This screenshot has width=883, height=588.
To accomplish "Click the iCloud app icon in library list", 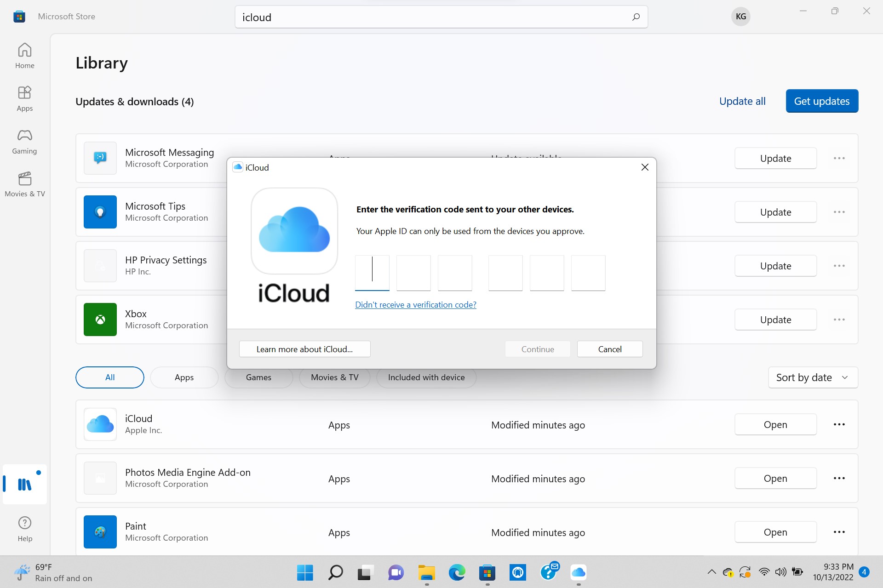I will (x=100, y=424).
